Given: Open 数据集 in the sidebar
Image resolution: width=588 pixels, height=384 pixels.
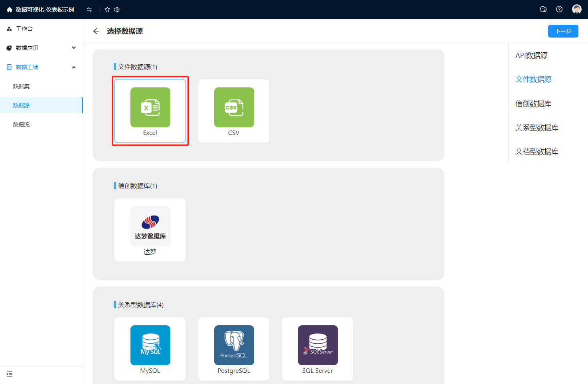Looking at the screenshot, I should [x=21, y=86].
